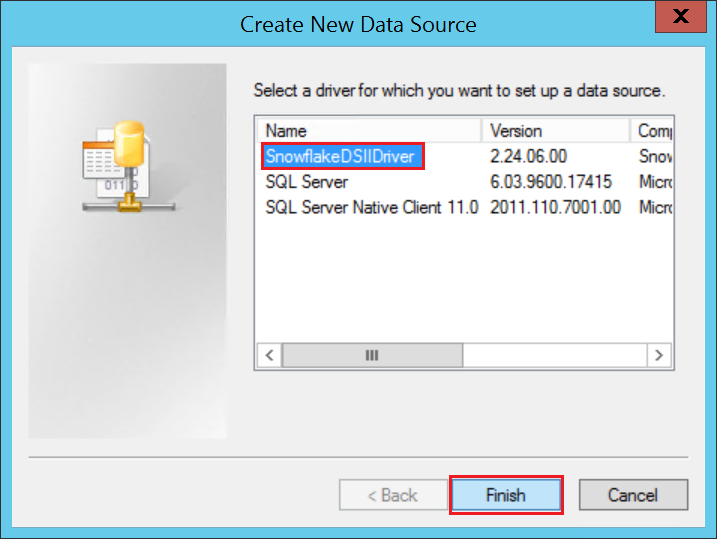Click the horizontal scrollbar thumb

click(371, 355)
